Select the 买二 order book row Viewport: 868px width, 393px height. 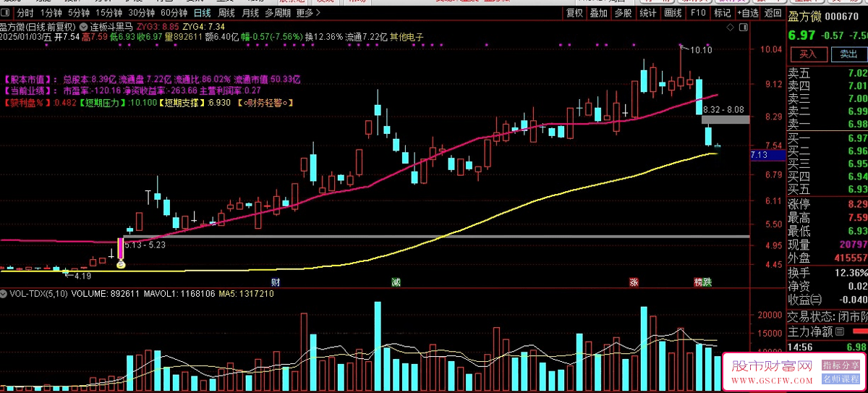click(x=827, y=151)
